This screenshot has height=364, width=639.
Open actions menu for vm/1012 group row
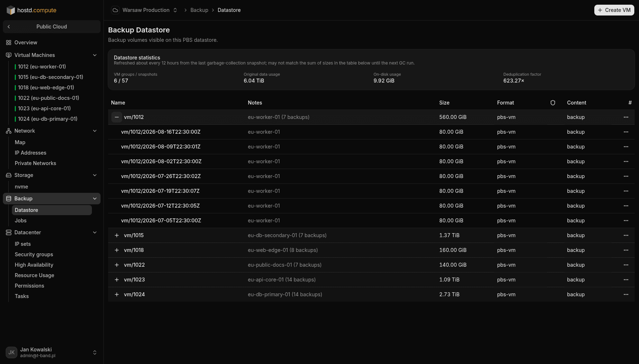[x=626, y=117]
